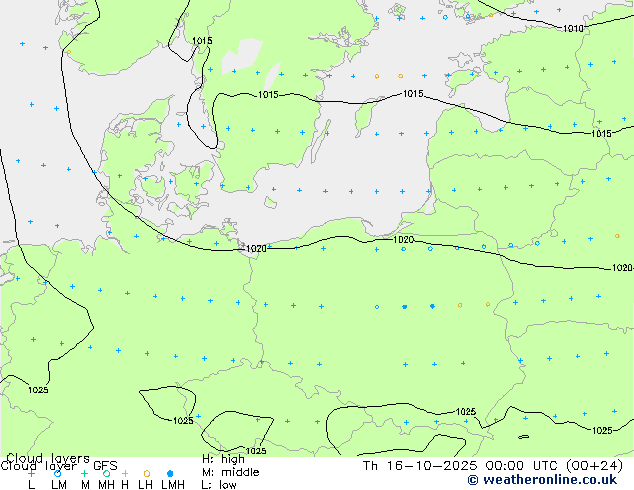Viewport: 634px width, 490px height.
Task: Click the 'M: middle' legend text
Action: 230,472
